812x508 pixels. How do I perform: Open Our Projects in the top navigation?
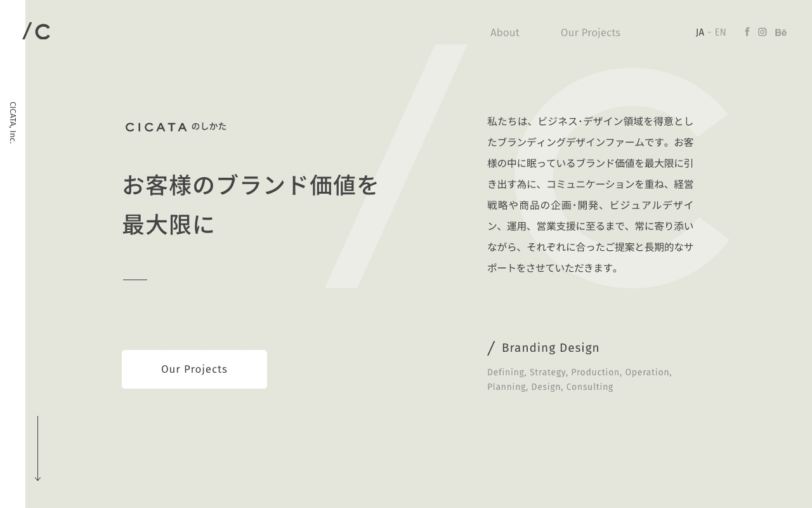590,32
